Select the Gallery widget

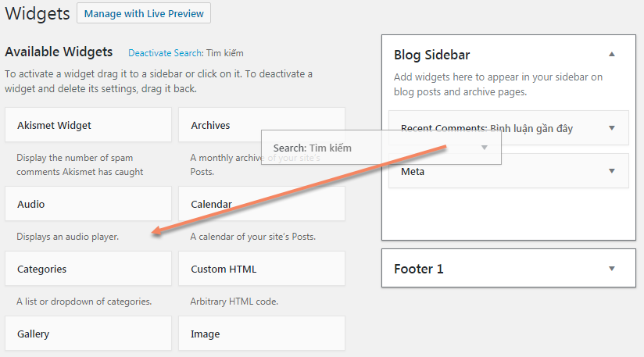tap(88, 334)
